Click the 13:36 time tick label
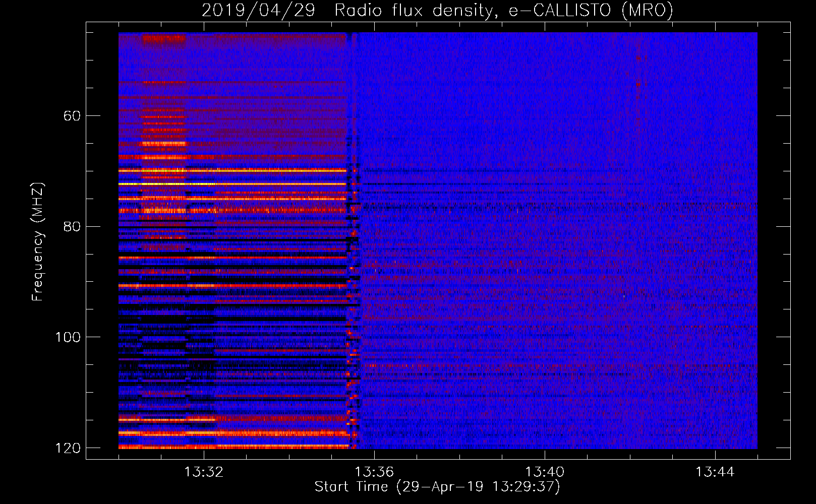Viewport: 816px width, 504px height. [374, 472]
